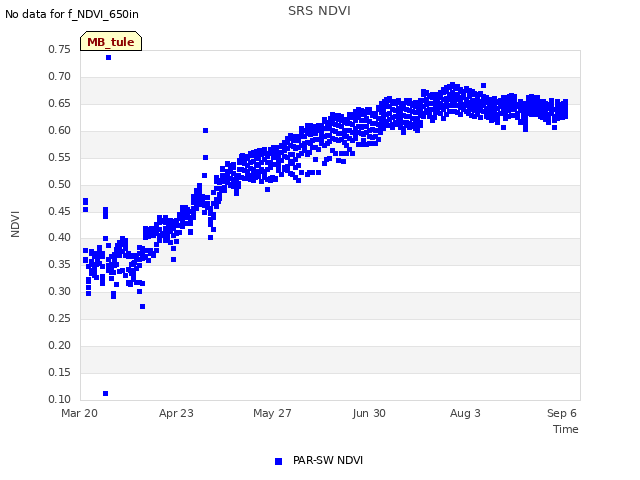Click the 0.10 y-axis tick label

pyautogui.click(x=59, y=399)
